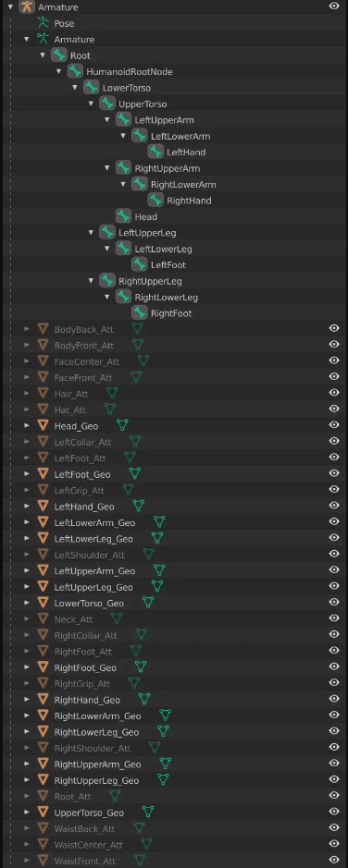Collapse the RightUpperArm bone children

[107, 168]
